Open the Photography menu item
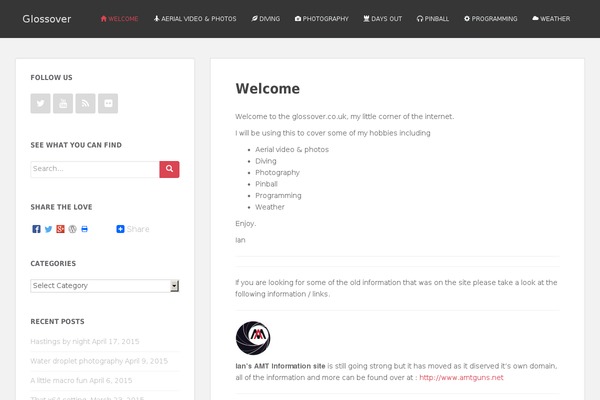Image resolution: width=600 pixels, height=400 pixels. tap(322, 19)
